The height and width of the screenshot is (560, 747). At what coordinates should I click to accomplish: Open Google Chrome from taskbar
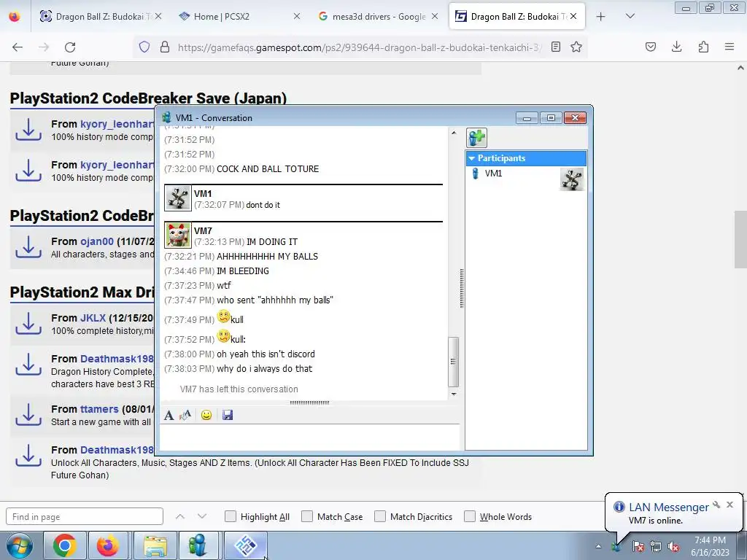[x=65, y=545]
